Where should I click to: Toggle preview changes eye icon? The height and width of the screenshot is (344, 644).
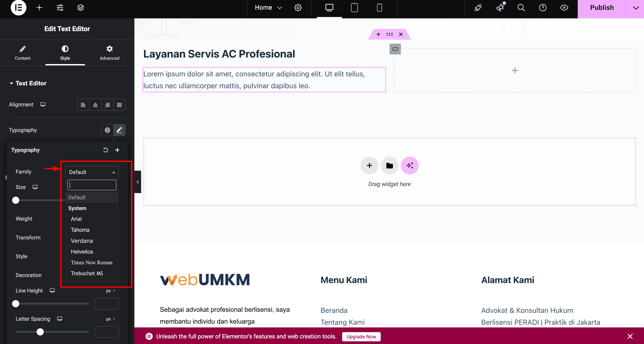click(x=564, y=8)
